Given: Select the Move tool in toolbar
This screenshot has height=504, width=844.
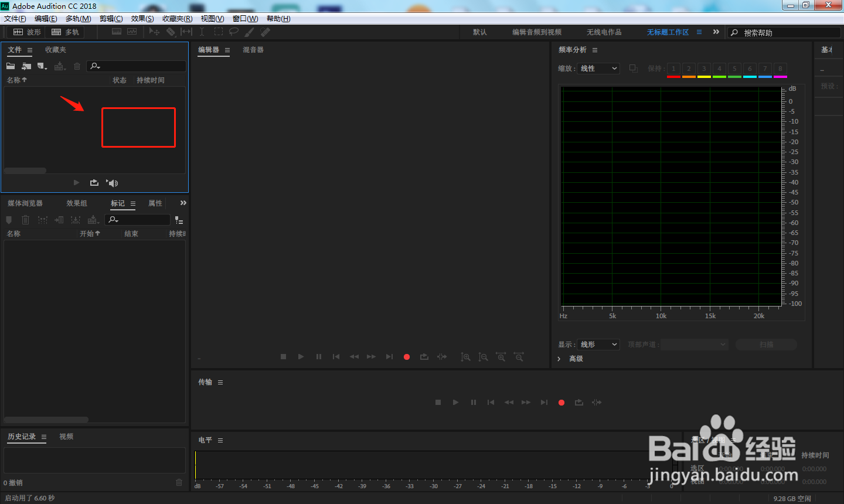Looking at the screenshot, I should 154,32.
